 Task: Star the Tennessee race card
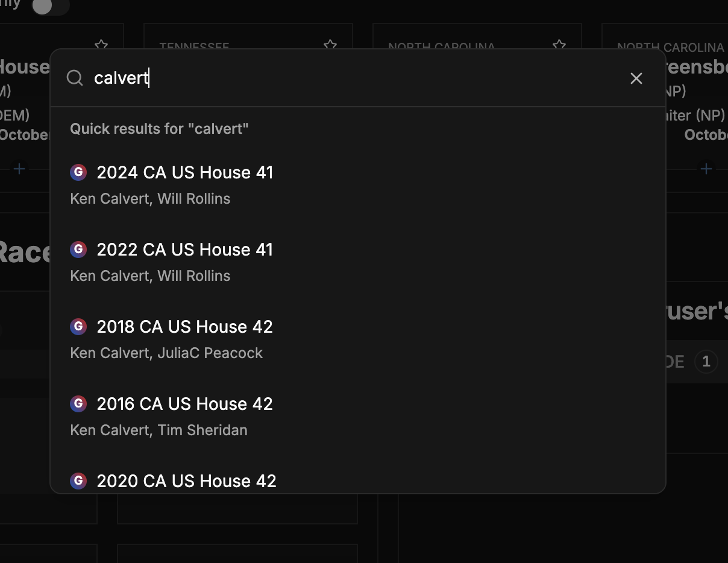[330, 45]
